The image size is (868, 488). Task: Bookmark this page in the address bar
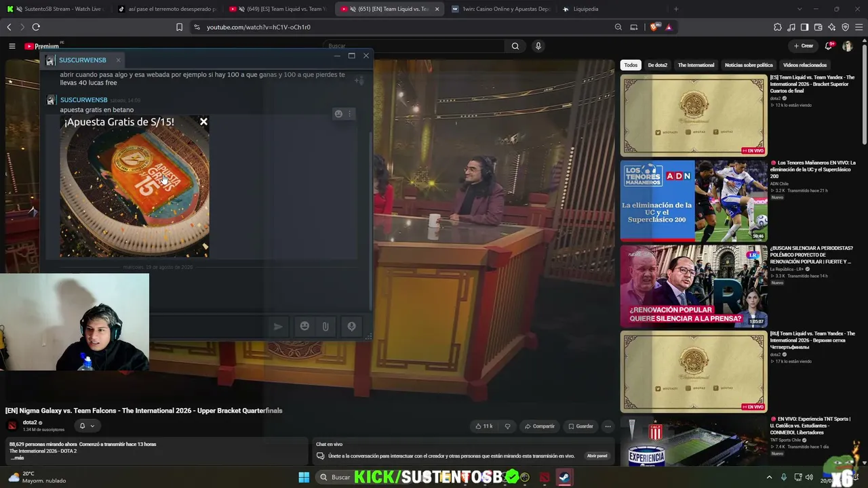[x=179, y=27]
